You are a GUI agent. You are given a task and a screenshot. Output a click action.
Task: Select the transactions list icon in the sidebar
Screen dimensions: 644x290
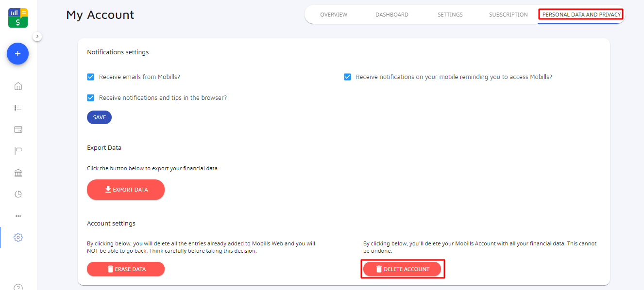18,108
